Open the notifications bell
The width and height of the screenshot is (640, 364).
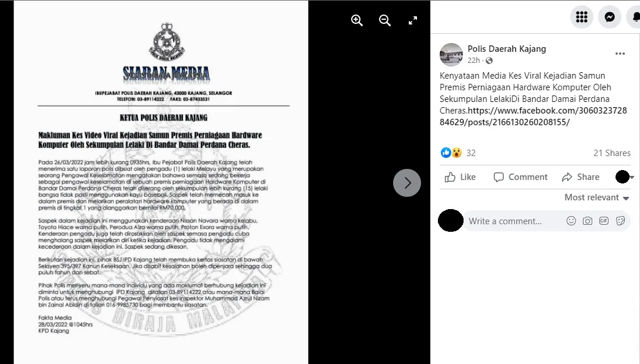(635, 17)
